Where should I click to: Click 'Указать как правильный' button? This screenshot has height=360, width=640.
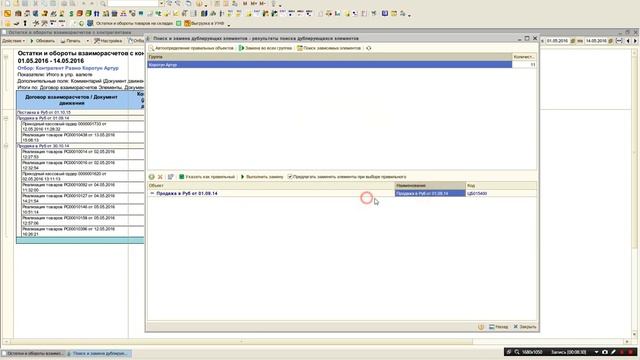(x=207, y=177)
